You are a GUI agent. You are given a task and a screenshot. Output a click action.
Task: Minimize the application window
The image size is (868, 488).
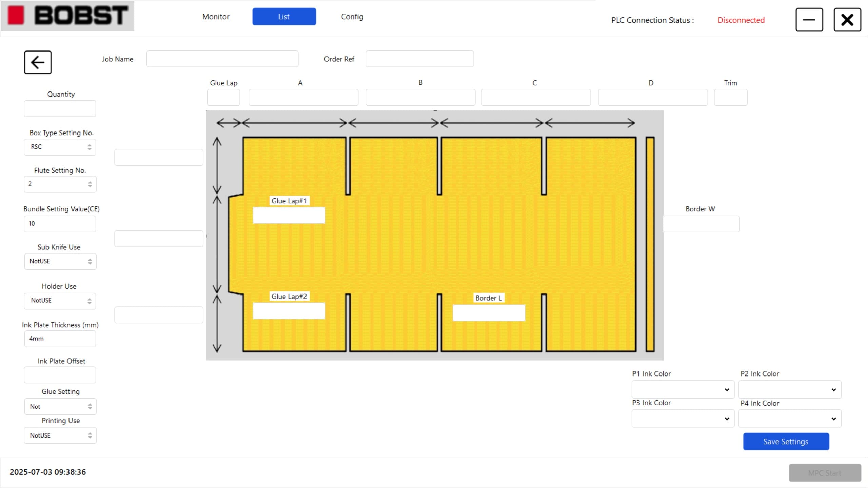click(809, 20)
